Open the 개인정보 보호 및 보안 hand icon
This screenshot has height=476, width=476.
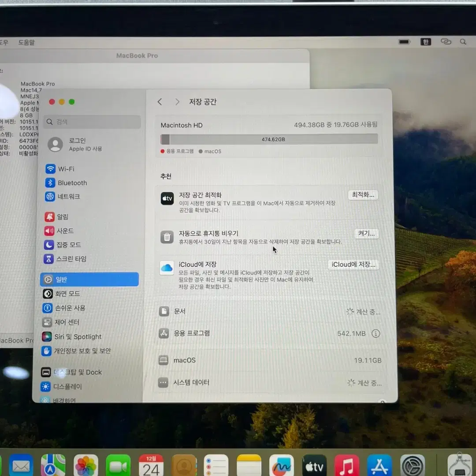(46, 351)
